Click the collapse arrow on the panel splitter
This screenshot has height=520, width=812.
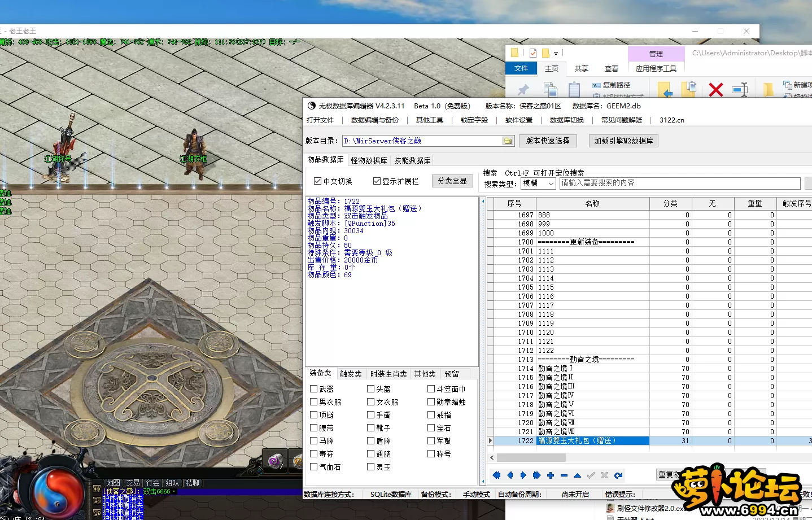483,201
